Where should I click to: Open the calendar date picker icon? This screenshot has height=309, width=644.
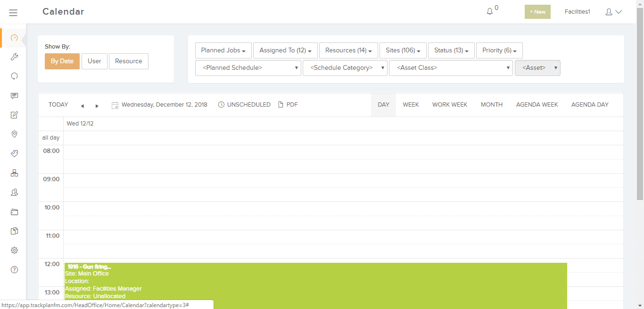115,105
